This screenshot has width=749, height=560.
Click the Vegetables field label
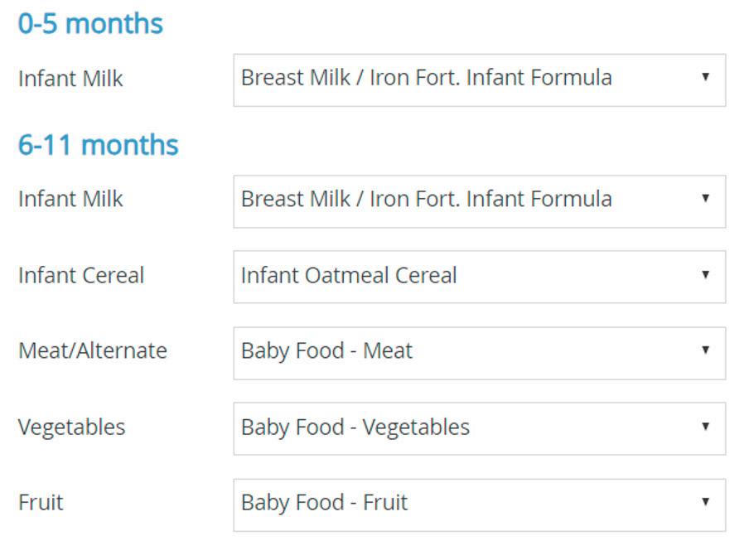pyautogui.click(x=72, y=427)
